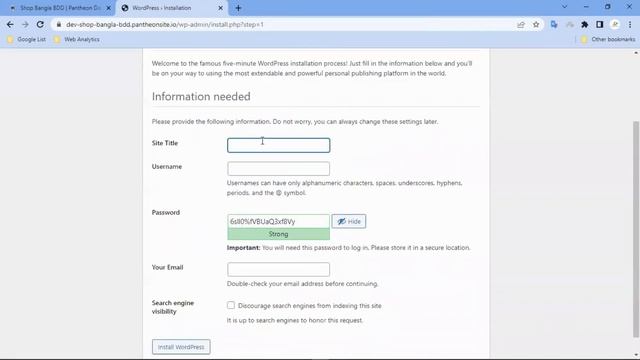Image resolution: width=640 pixels, height=360 pixels.
Task: Restore down the Chrome window
Action: (x=608, y=7)
